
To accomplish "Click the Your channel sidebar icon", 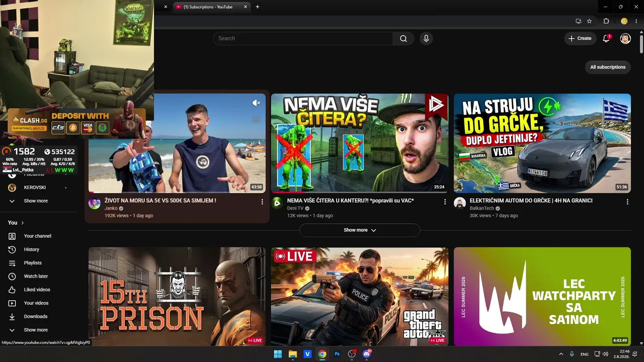I will (x=12, y=236).
